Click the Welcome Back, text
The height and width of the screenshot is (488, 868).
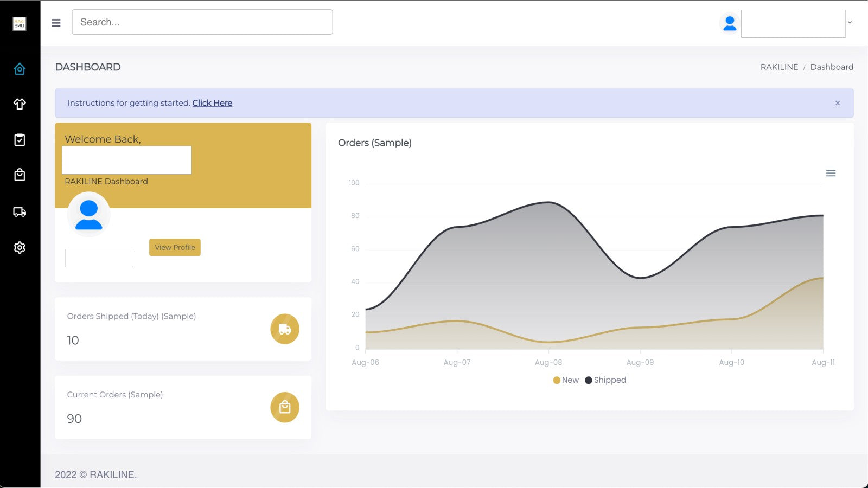pyautogui.click(x=103, y=139)
